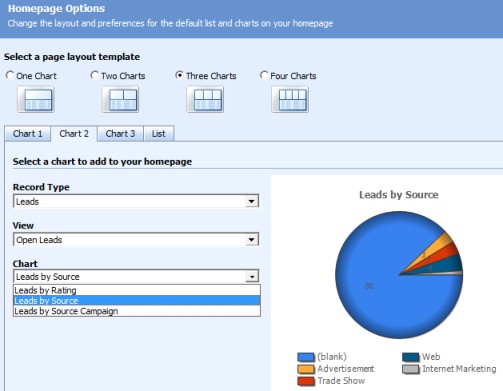Collapse the Chart dropdown arrow
503x391 pixels.
pyautogui.click(x=252, y=277)
